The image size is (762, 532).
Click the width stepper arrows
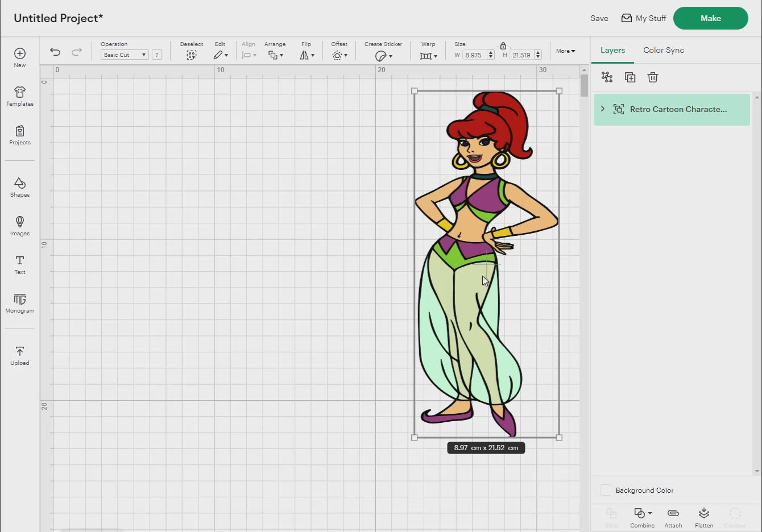coord(491,55)
